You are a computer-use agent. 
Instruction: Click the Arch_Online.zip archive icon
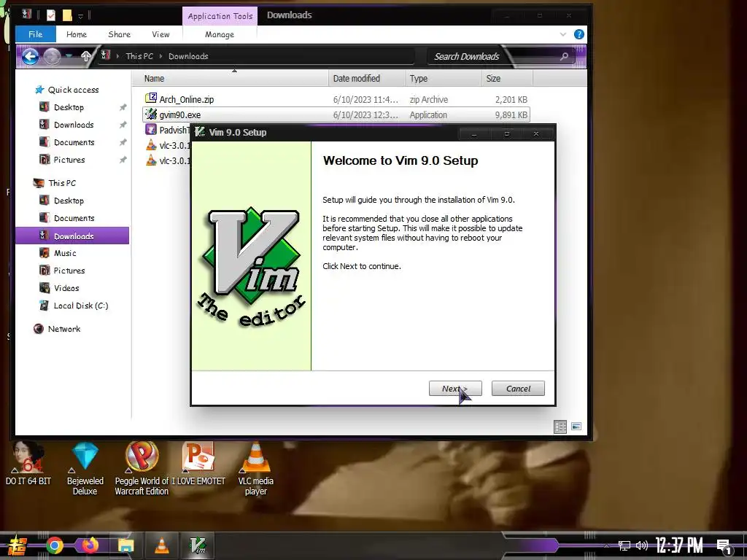(151, 98)
